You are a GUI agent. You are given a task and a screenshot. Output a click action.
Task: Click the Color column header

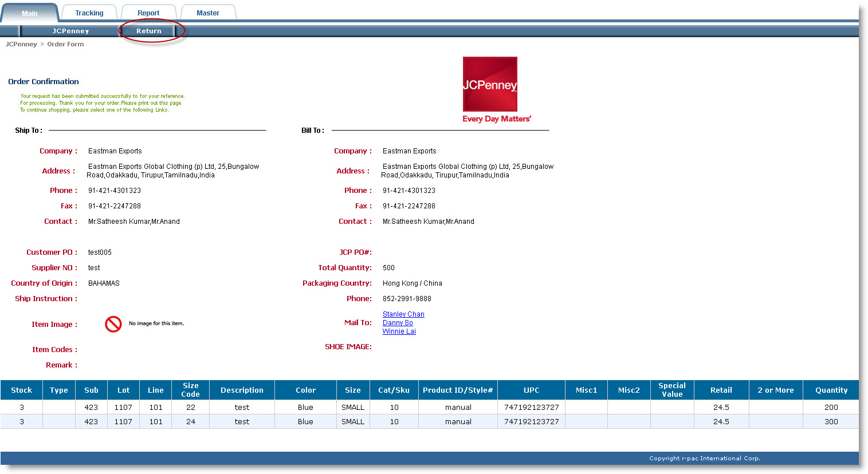tap(306, 390)
